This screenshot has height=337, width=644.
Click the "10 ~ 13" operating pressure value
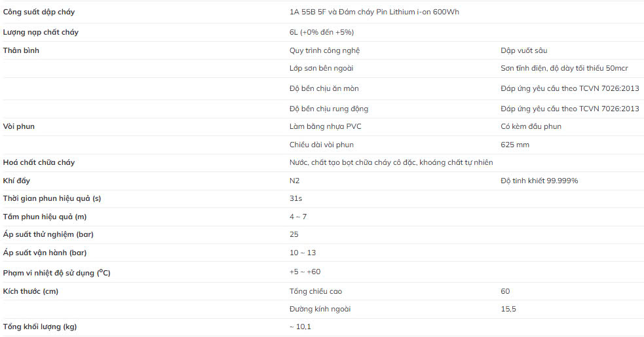302,253
